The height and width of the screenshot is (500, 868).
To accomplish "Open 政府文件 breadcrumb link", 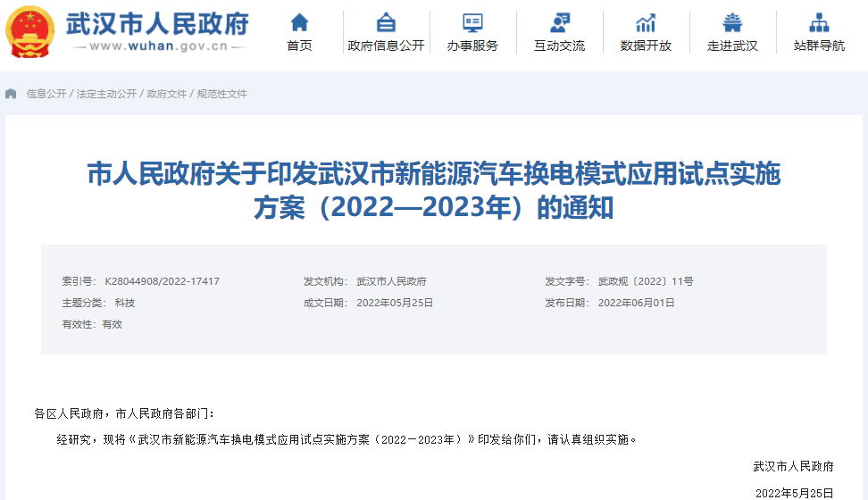I will [x=167, y=94].
